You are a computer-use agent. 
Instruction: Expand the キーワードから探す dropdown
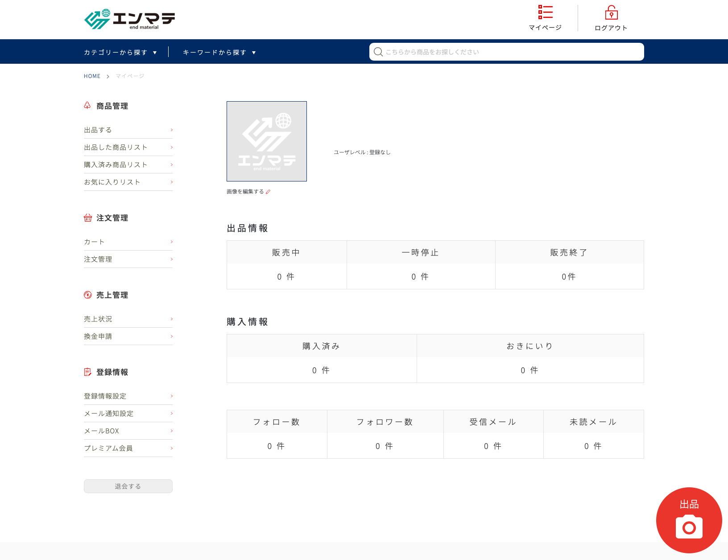click(x=219, y=53)
